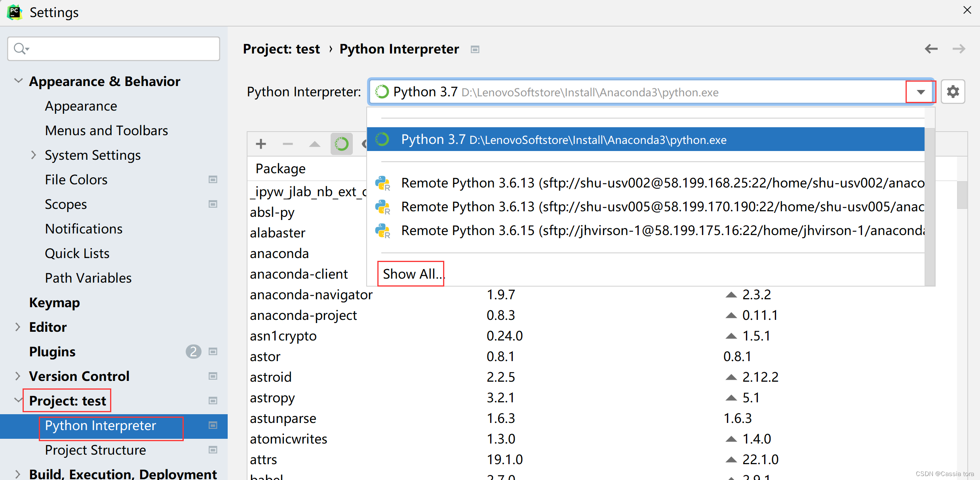Open Keymap settings
The image size is (980, 480).
point(55,302)
